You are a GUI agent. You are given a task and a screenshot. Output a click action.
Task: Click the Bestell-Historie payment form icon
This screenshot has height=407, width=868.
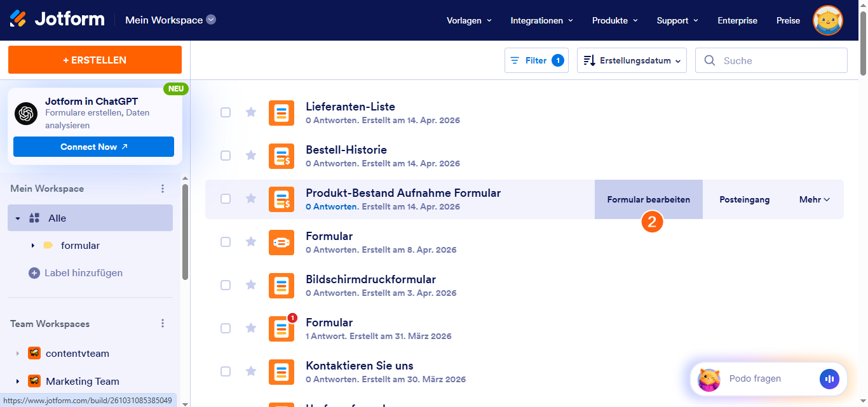point(281,156)
